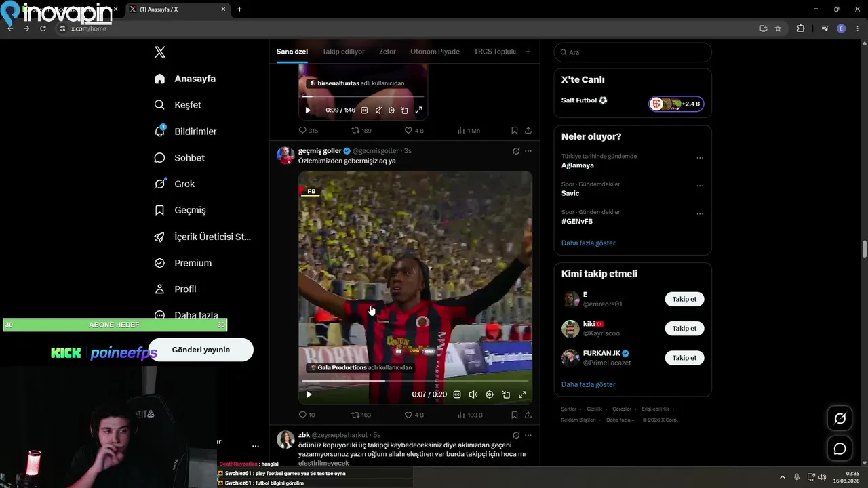The width and height of the screenshot is (868, 488).
Task: Open options for #GENvFB trend
Action: [700, 213]
